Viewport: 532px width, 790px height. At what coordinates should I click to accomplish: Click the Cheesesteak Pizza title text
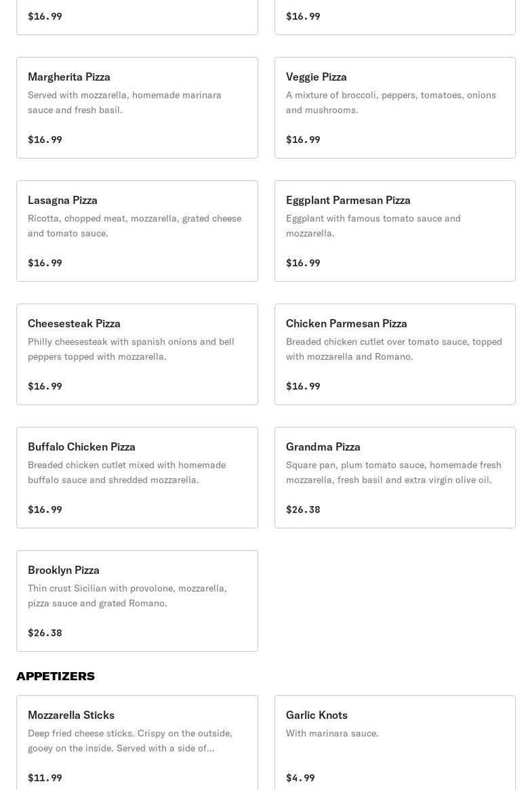[74, 323]
